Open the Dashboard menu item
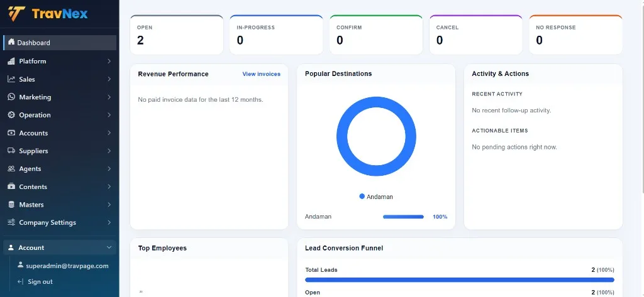644x297 pixels. (60, 43)
